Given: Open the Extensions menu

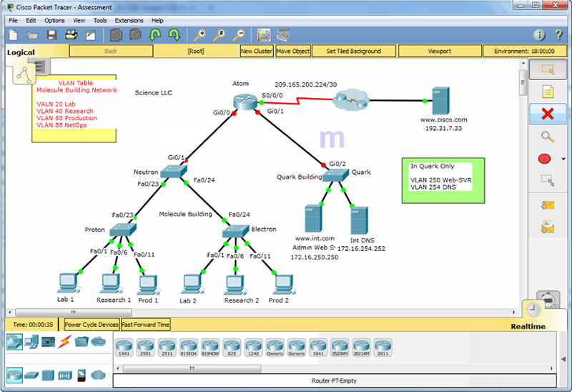Looking at the screenshot, I should [x=129, y=21].
